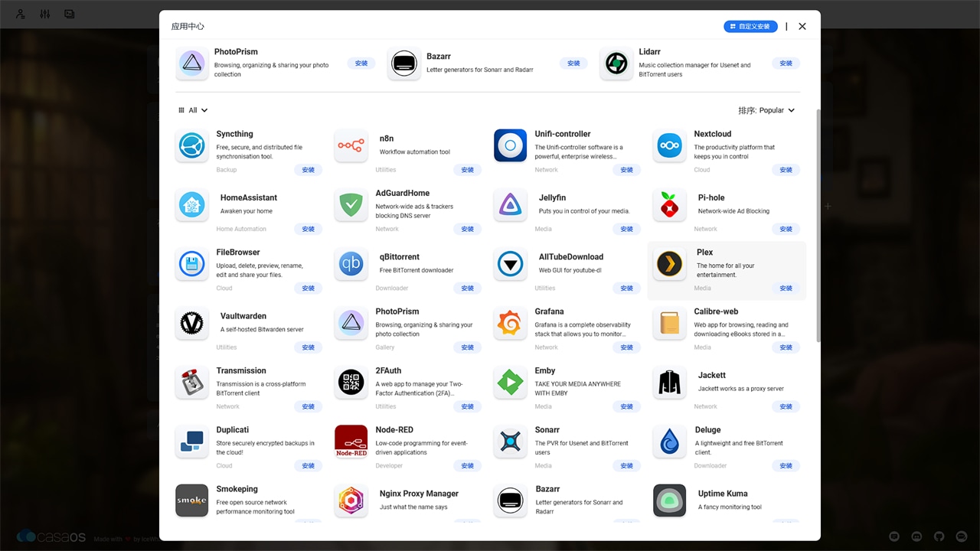Open the Syncthing app icon

pos(191,145)
